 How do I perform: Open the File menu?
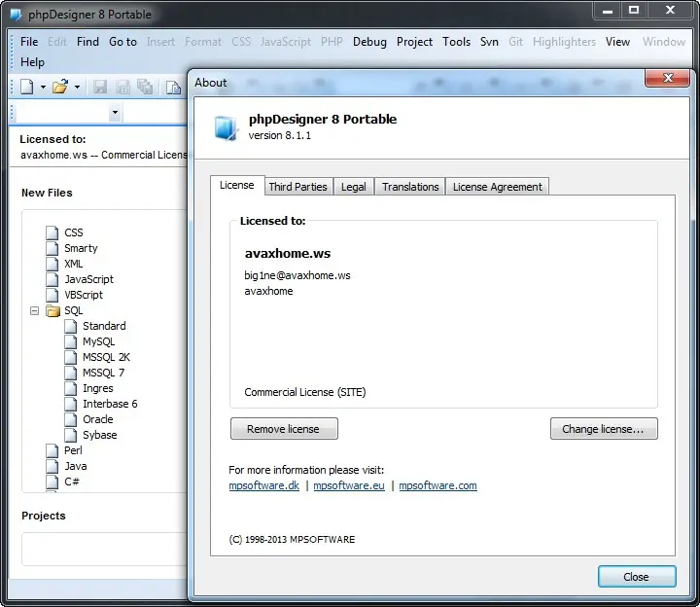(29, 42)
